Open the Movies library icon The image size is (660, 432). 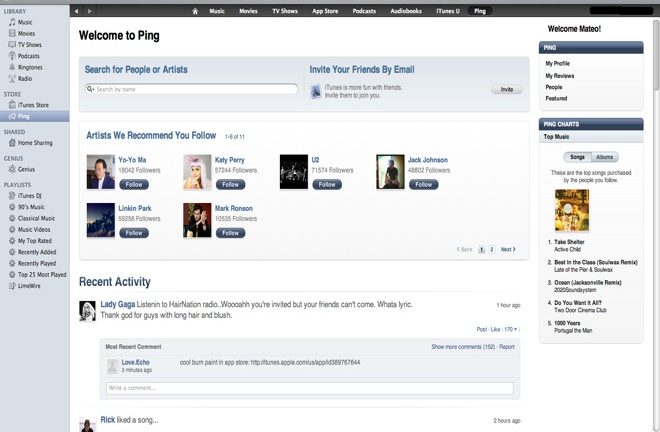pyautogui.click(x=12, y=33)
